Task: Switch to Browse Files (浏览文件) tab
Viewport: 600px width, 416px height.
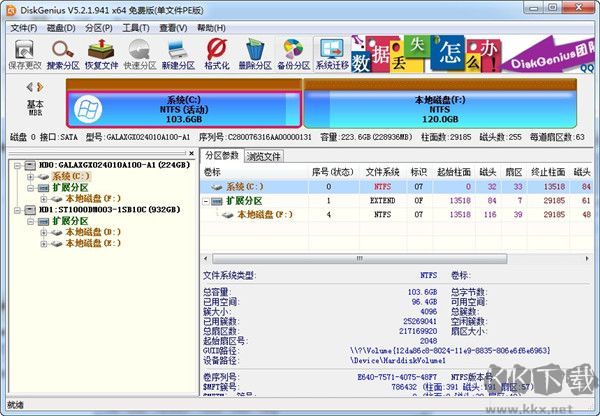Action: click(x=264, y=156)
